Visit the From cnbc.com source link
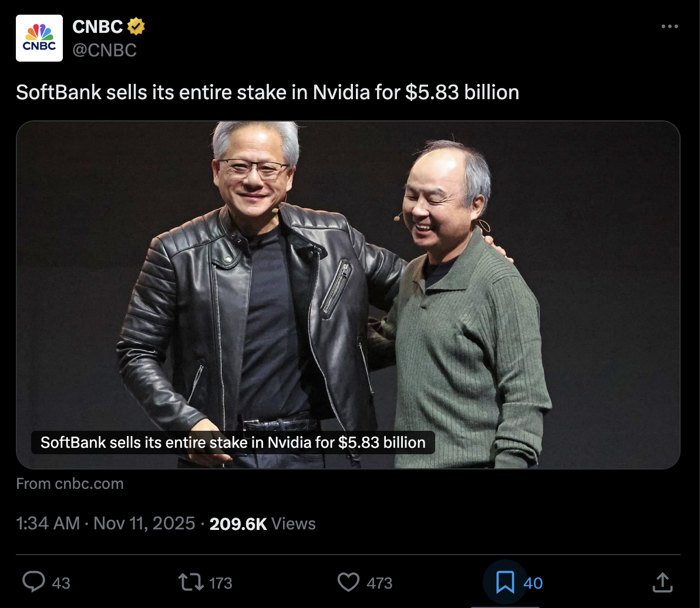 click(x=70, y=484)
